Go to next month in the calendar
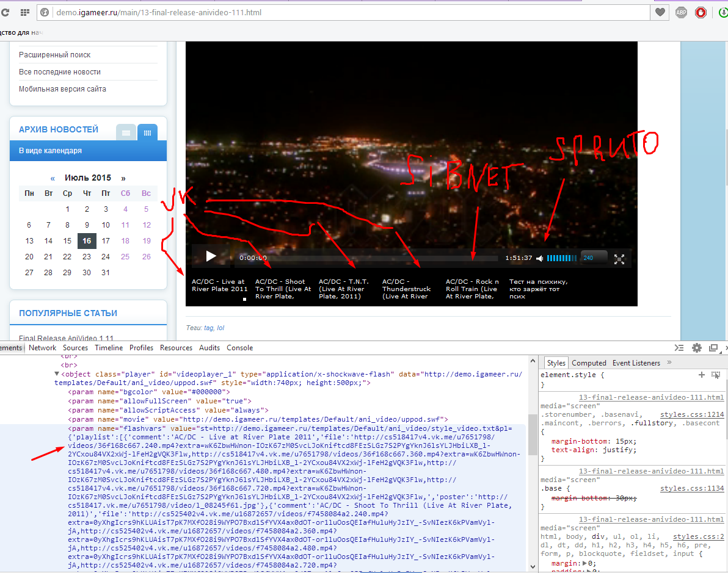Image resolution: width=728 pixels, height=573 pixels. click(x=123, y=178)
